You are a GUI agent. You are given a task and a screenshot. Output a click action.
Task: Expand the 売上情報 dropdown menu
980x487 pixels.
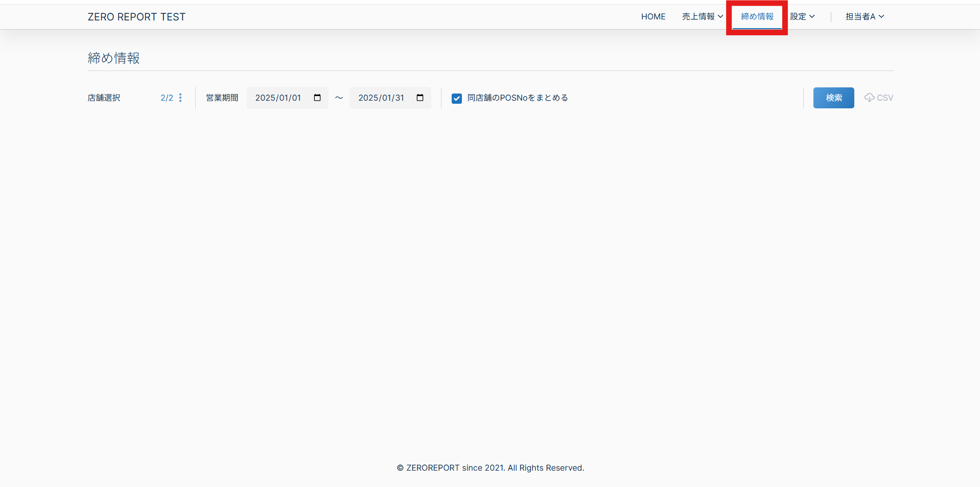698,16
